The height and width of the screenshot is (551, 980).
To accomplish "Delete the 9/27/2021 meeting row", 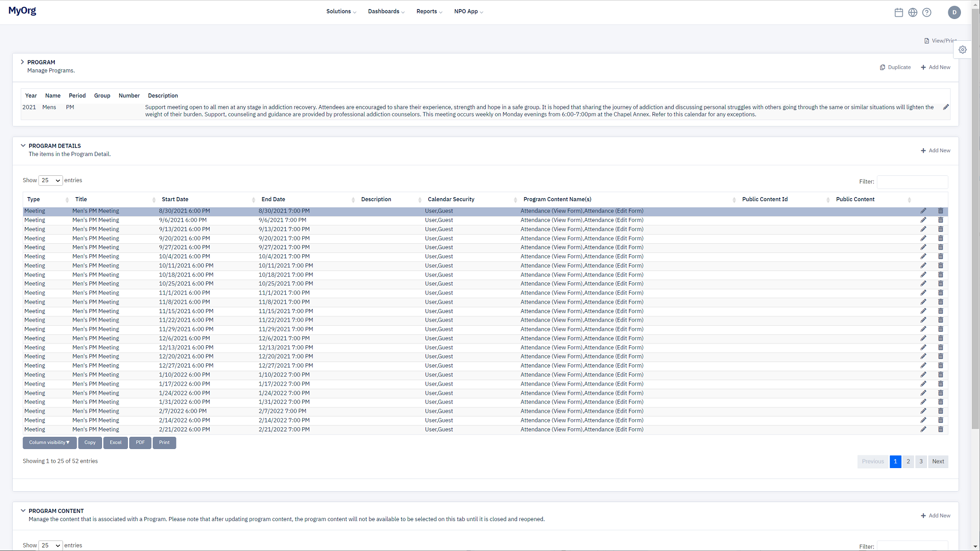I will 941,247.
